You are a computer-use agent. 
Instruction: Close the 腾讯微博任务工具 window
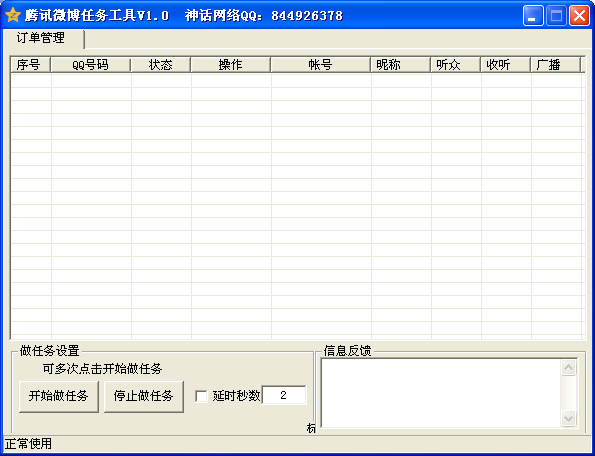pyautogui.click(x=579, y=16)
